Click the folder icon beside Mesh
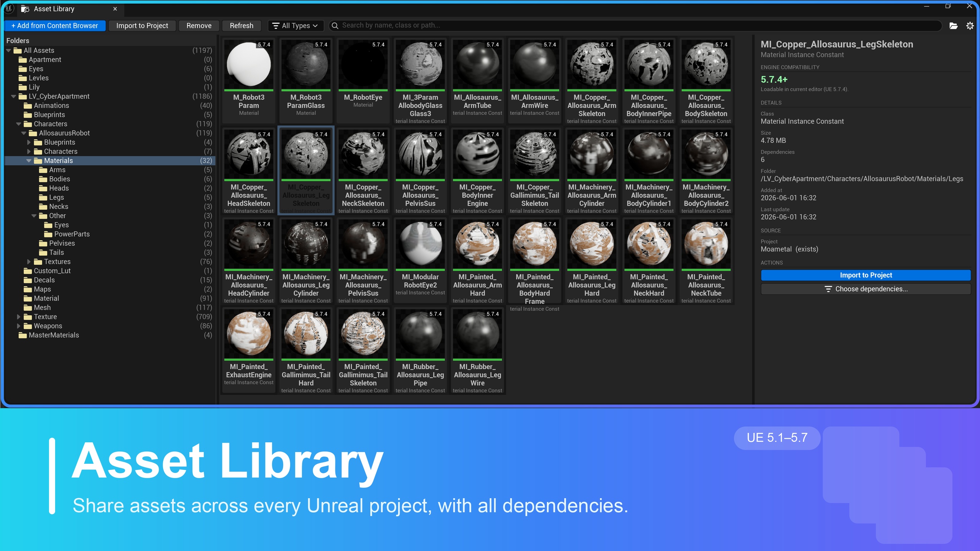The height and width of the screenshot is (551, 980). (x=28, y=308)
